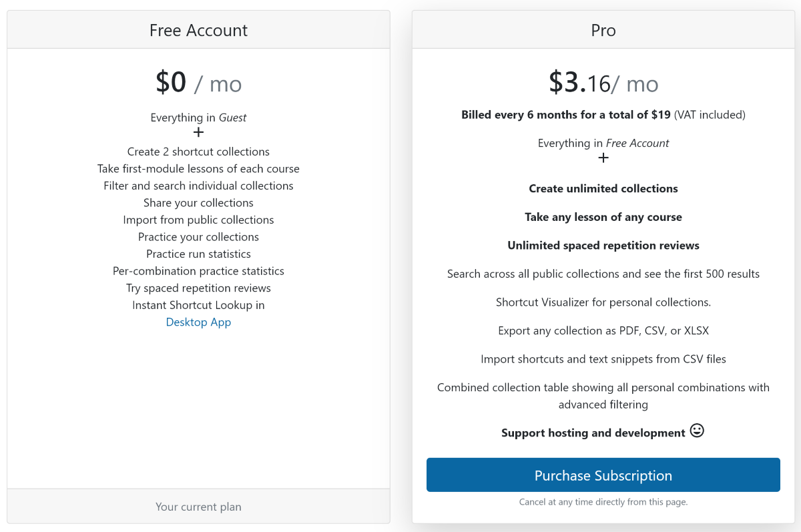The width and height of the screenshot is (801, 532).
Task: Click the Create unlimited collections feature
Action: tap(603, 189)
